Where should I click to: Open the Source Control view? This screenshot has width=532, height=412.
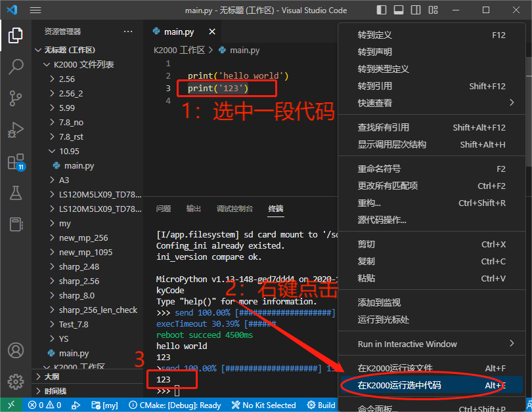pos(16,98)
